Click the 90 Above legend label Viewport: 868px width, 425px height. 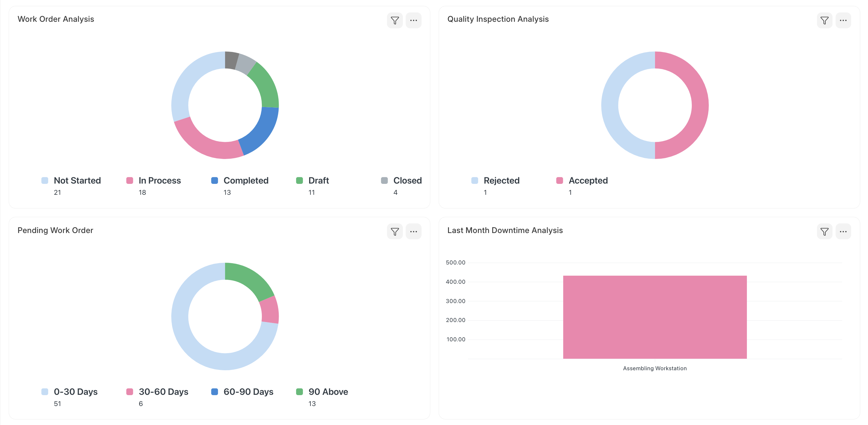click(328, 392)
